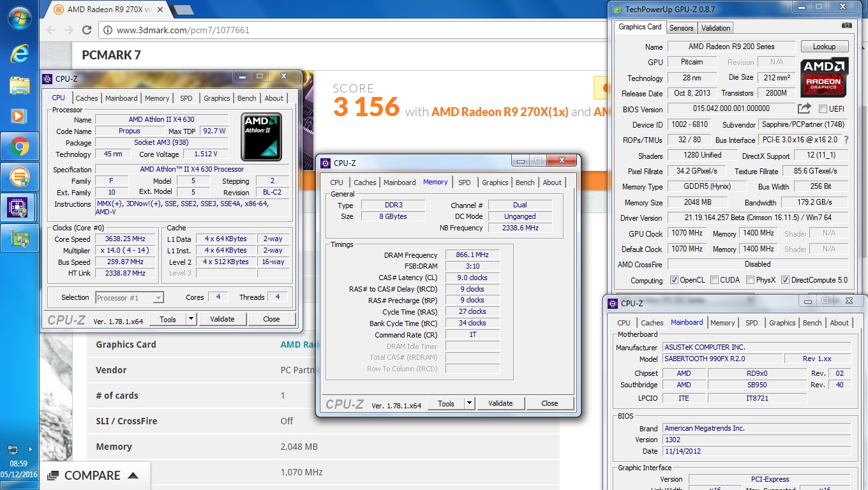Toggle the DirectCompute 5.0 checkbox

pos(785,280)
